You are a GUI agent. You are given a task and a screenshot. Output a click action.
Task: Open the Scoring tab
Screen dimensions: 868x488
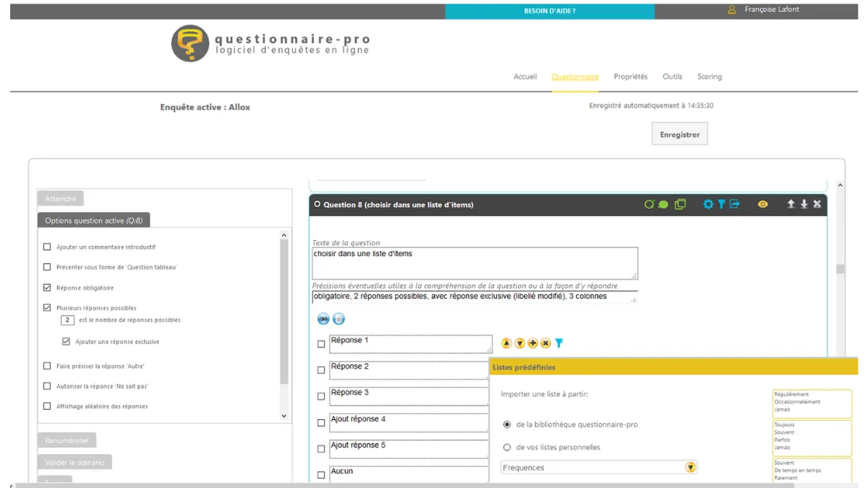(710, 77)
